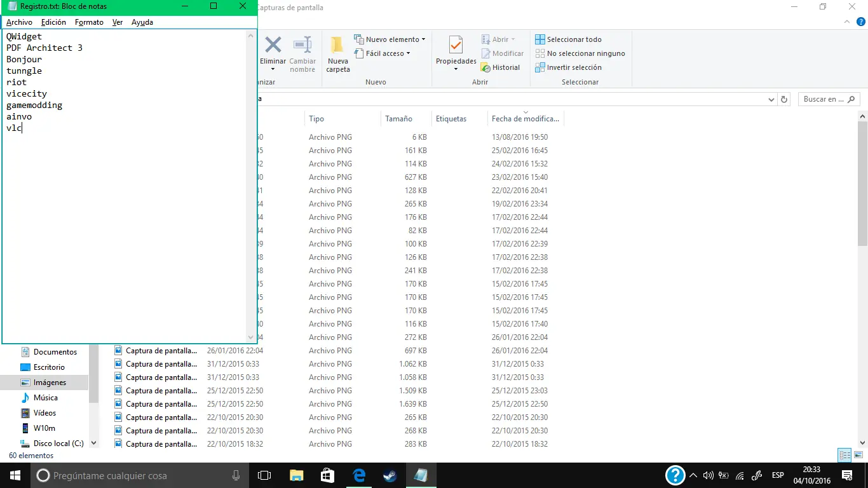868x488 pixels.
Task: Open Formato menu in Notepad
Action: [89, 22]
